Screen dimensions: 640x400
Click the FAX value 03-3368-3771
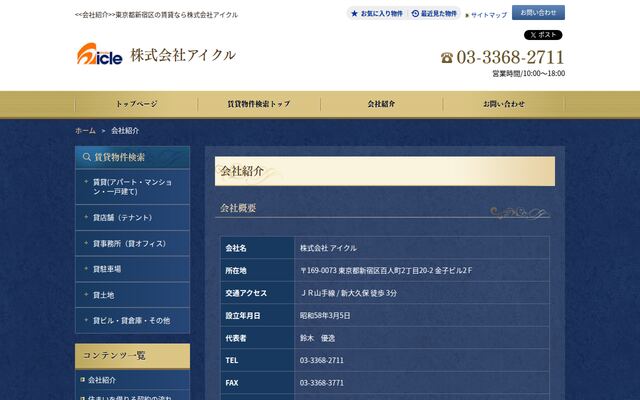click(422, 383)
